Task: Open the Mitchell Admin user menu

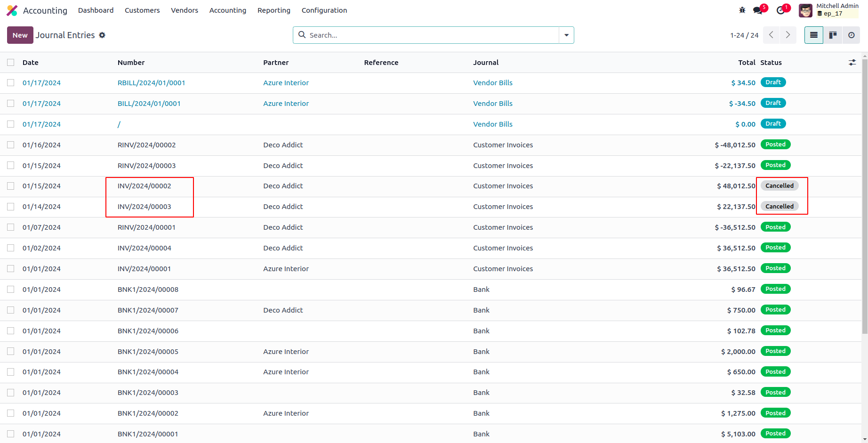Action: tap(828, 10)
